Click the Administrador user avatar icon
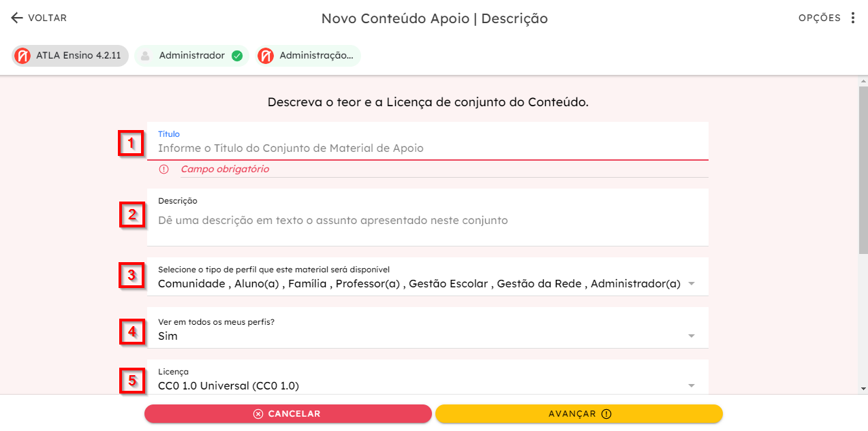 pos(145,56)
